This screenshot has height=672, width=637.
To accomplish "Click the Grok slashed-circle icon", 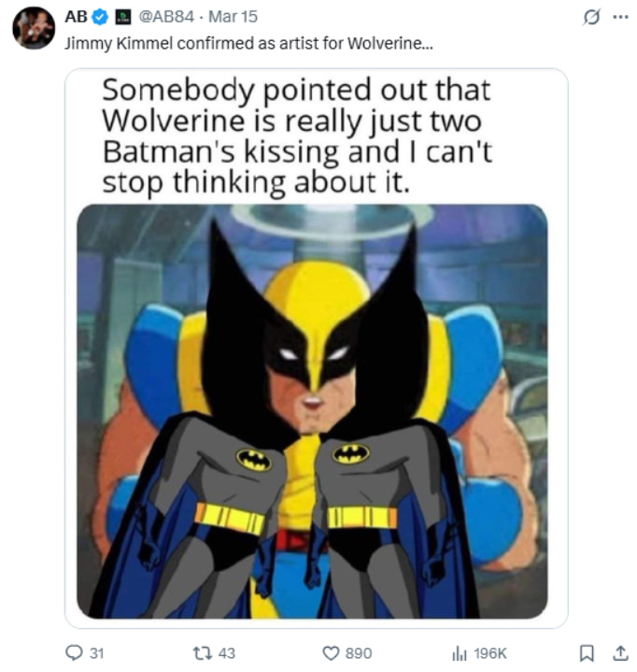I will coord(590,17).
